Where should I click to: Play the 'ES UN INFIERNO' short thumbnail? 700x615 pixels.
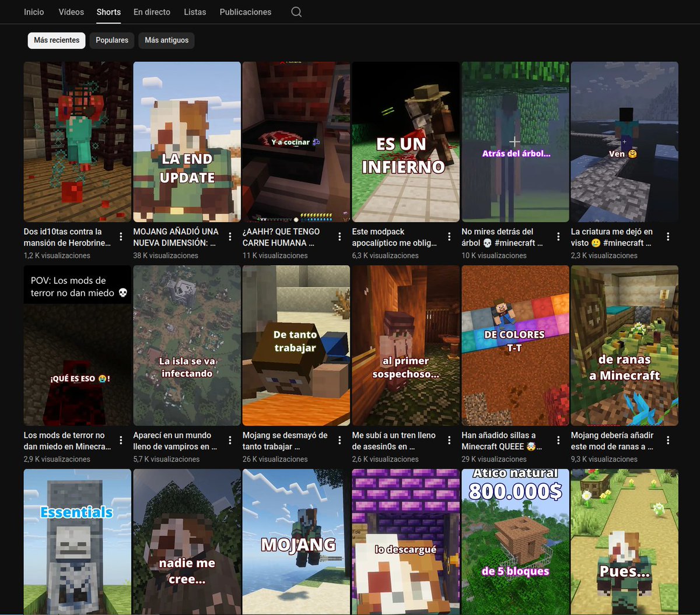(x=405, y=142)
